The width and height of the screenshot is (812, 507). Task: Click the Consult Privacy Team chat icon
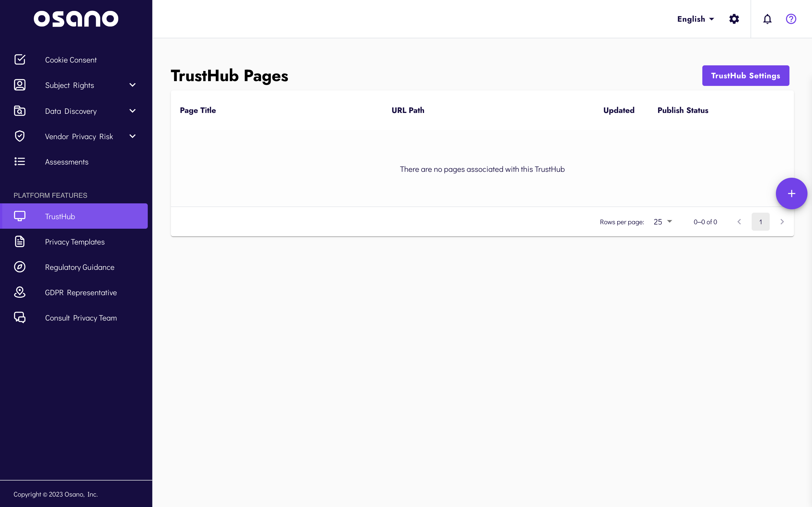point(20,317)
